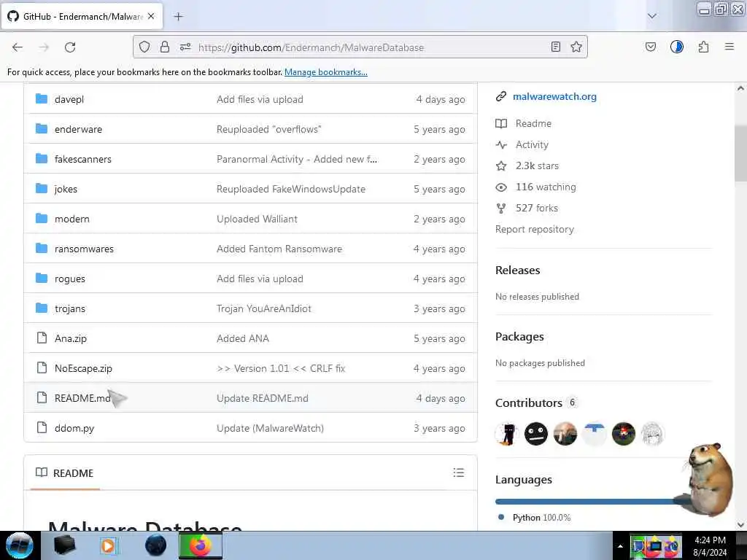Visit the malwarewatch.org link
This screenshot has height=560, width=747.
[x=554, y=97]
